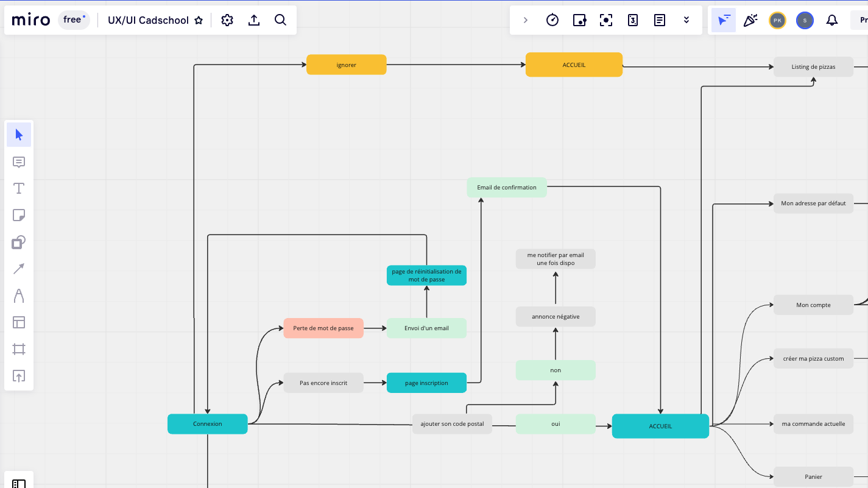Star the UX/UI Cadschool board

(x=199, y=20)
